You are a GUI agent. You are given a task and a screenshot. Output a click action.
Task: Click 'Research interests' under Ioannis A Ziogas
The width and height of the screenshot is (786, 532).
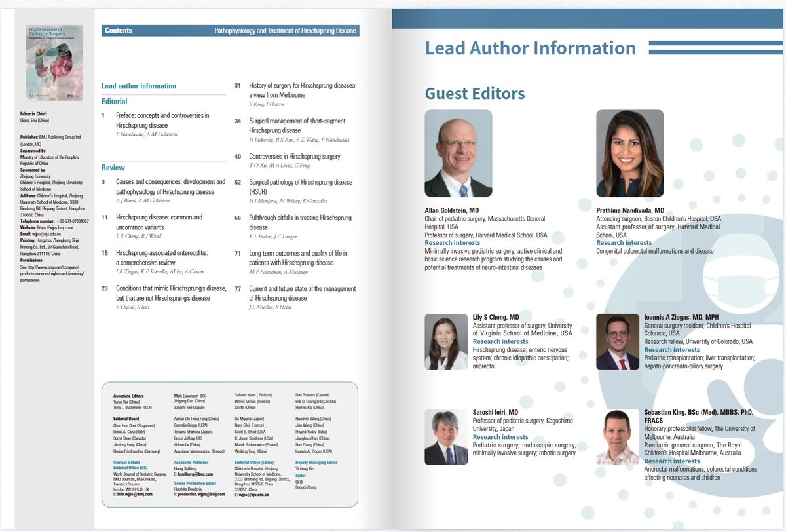pos(672,350)
